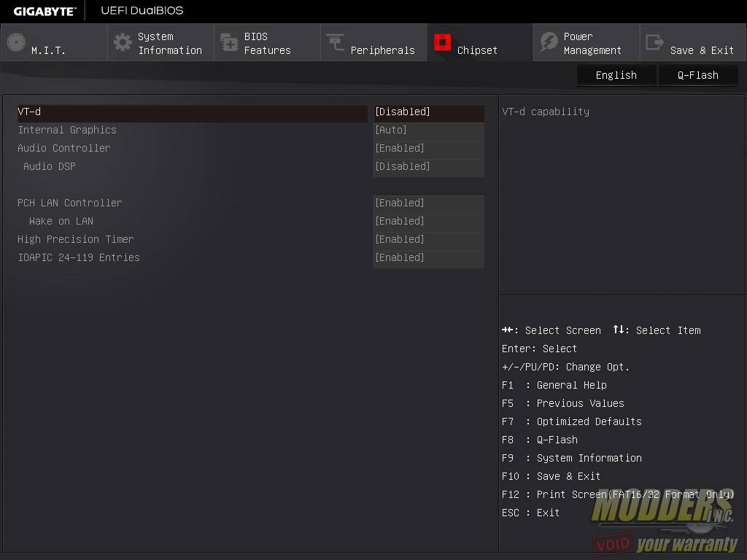747x560 pixels.
Task: Click the red Chipset icon
Action: [442, 42]
